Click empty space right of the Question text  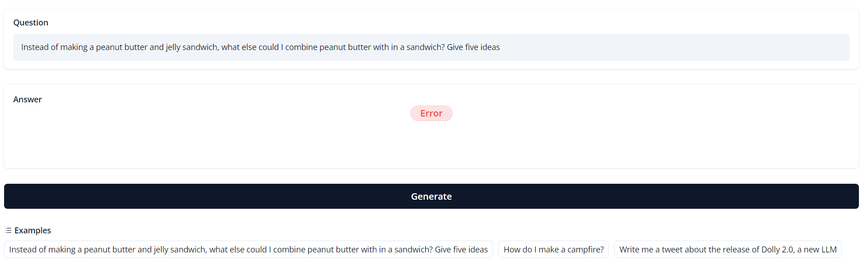[x=682, y=47]
